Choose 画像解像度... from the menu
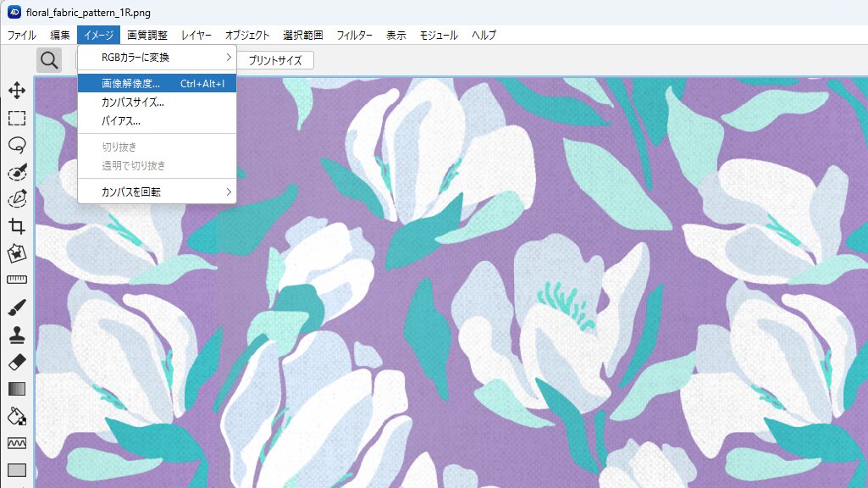 (158, 84)
